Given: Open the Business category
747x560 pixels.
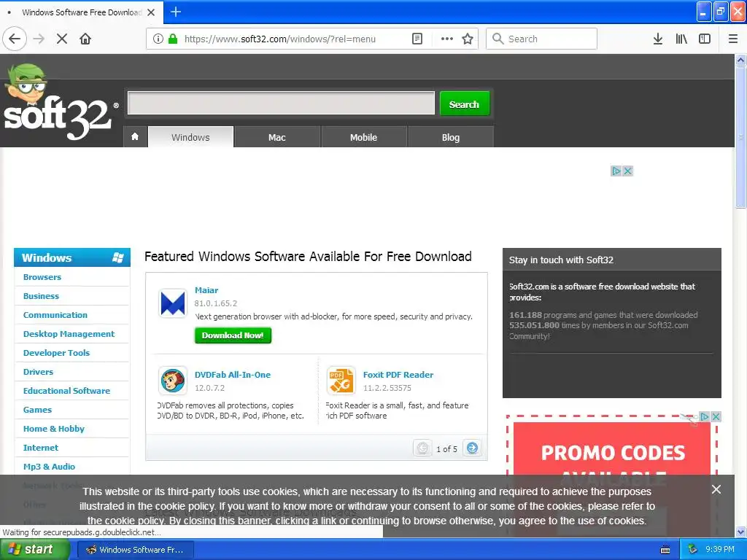Looking at the screenshot, I should pyautogui.click(x=41, y=296).
